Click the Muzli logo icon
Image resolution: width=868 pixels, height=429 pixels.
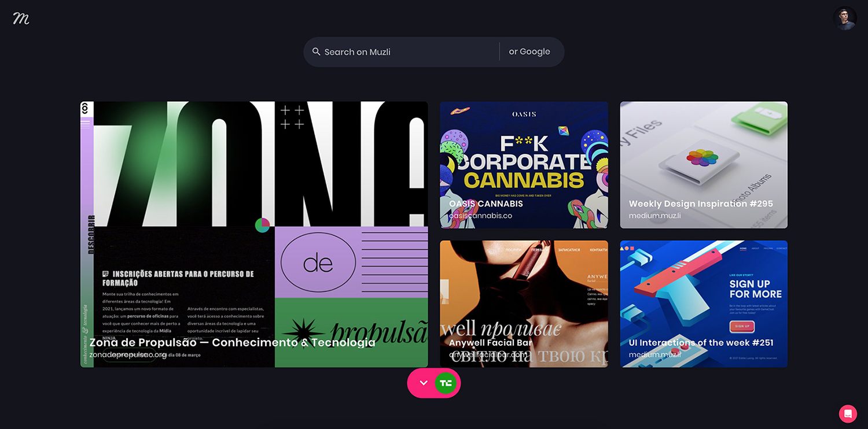[21, 19]
